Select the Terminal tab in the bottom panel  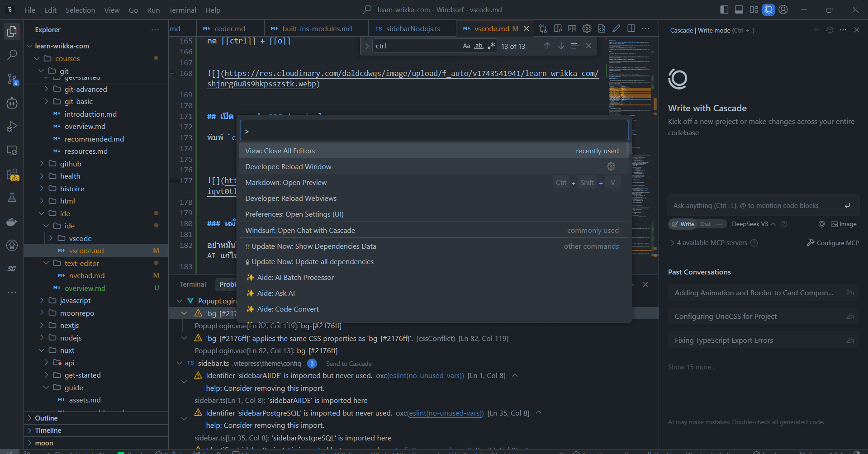pos(193,284)
